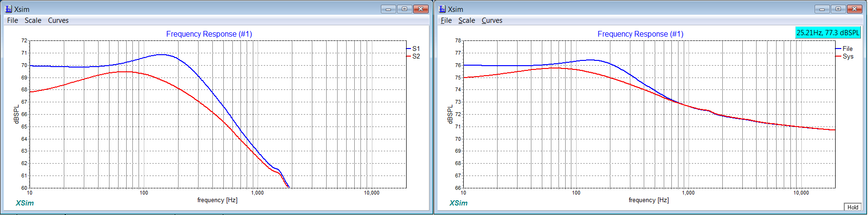Image resolution: width=868 pixels, height=215 pixels.
Task: Click Xsim app icon in left title bar
Action: pyautogui.click(x=9, y=9)
